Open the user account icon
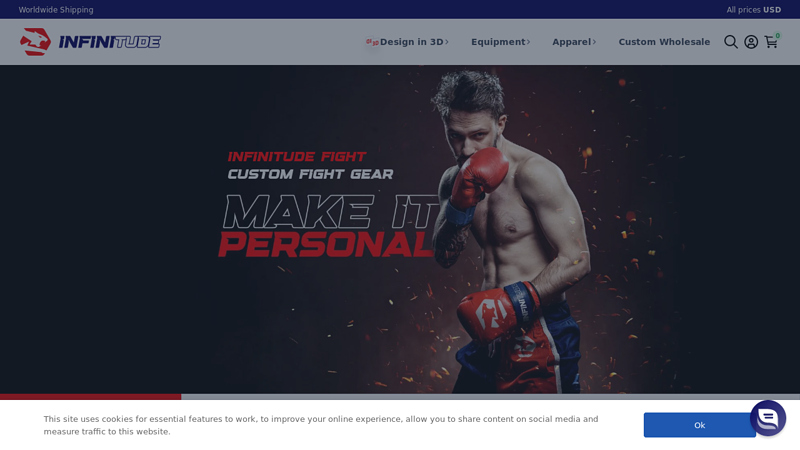 tap(751, 42)
